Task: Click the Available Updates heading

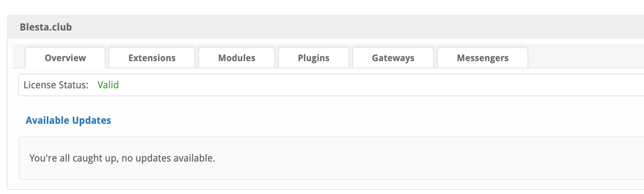Action: click(68, 120)
